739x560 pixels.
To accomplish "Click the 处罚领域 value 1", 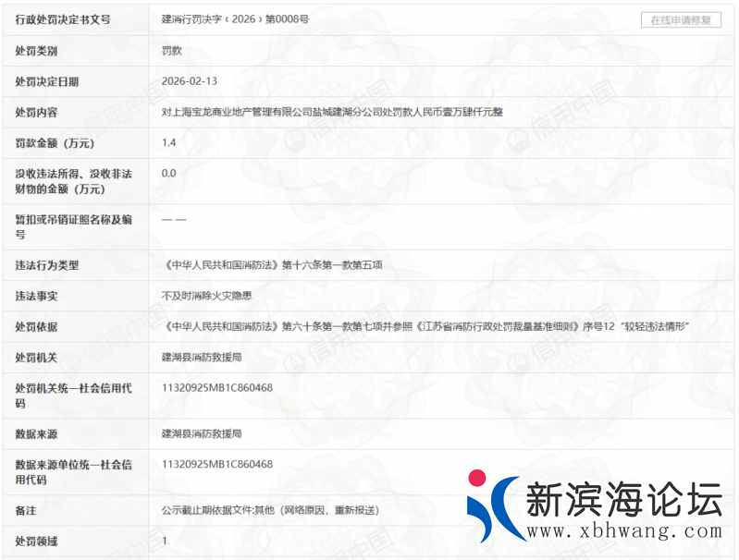I will tap(165, 540).
